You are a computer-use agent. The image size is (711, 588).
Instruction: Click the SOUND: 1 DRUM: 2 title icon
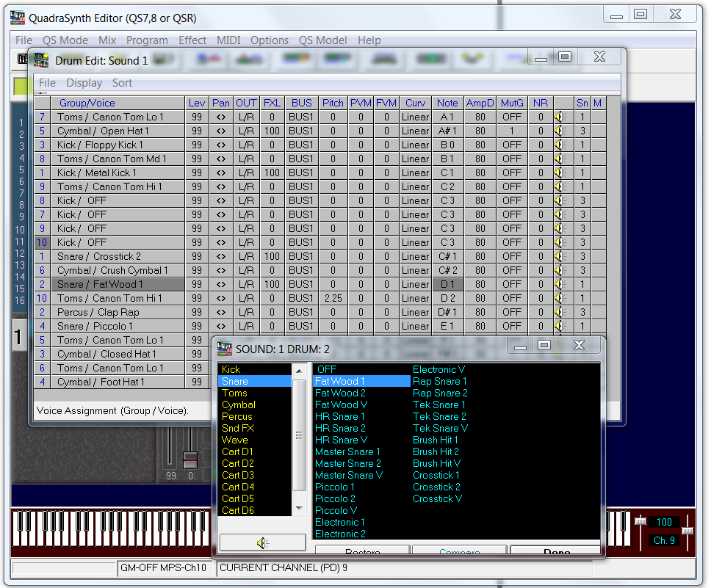[223, 348]
